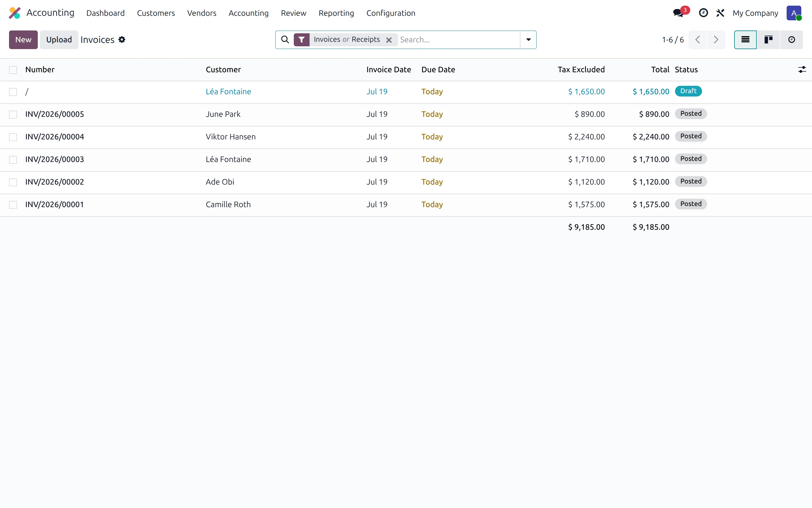Tick checkbox for INV/2026/00004

pos(13,137)
